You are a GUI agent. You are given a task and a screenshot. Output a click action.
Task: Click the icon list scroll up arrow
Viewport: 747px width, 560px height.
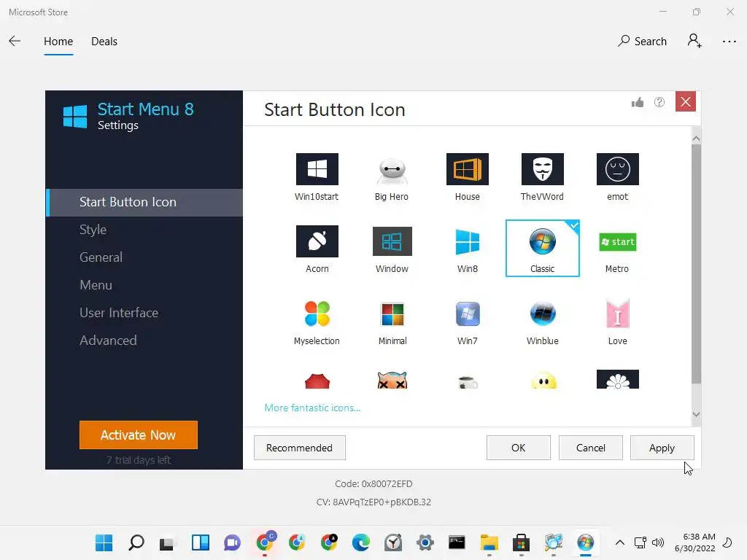coord(696,139)
